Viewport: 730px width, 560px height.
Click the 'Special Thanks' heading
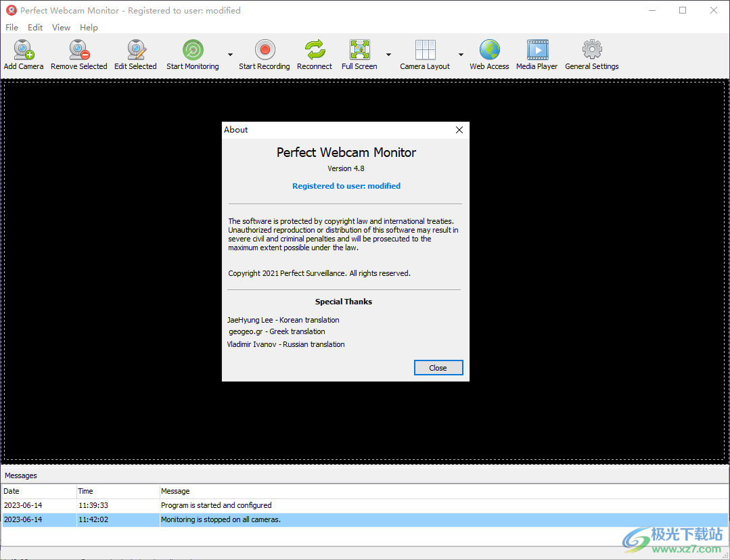(344, 302)
